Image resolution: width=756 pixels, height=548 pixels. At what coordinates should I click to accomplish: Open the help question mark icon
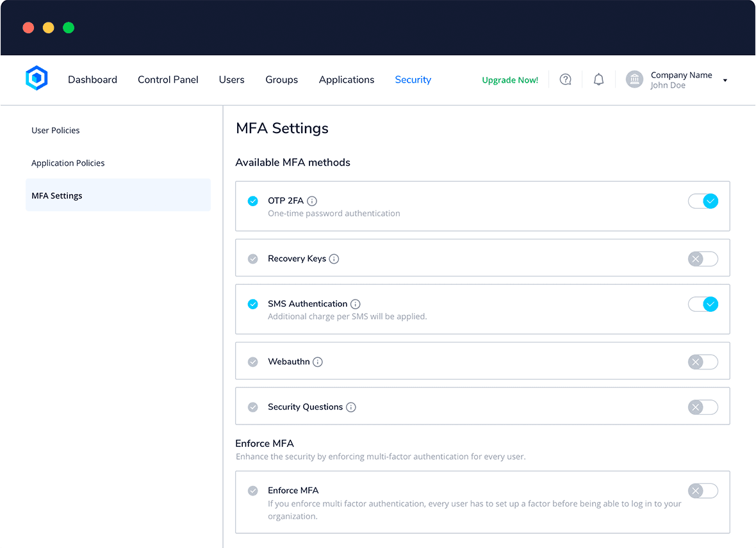click(x=565, y=79)
